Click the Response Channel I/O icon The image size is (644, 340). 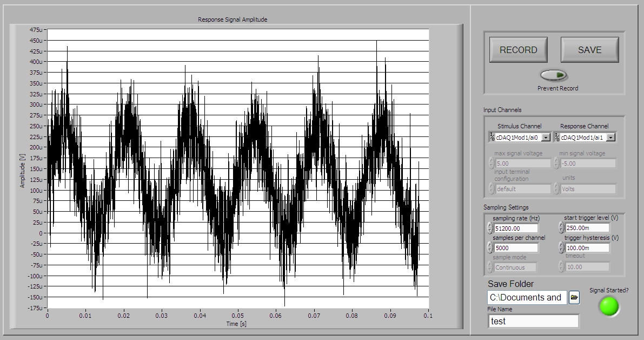point(556,138)
